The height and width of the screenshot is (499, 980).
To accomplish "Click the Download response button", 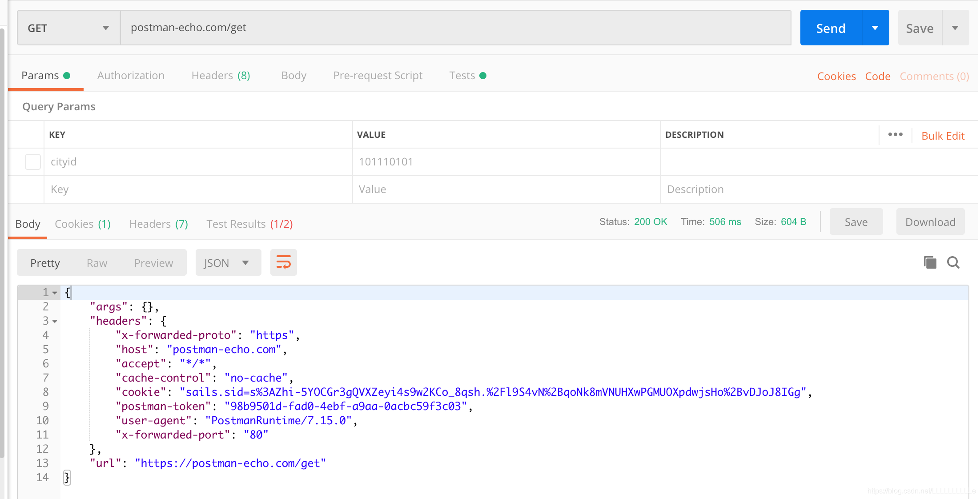I will 931,222.
